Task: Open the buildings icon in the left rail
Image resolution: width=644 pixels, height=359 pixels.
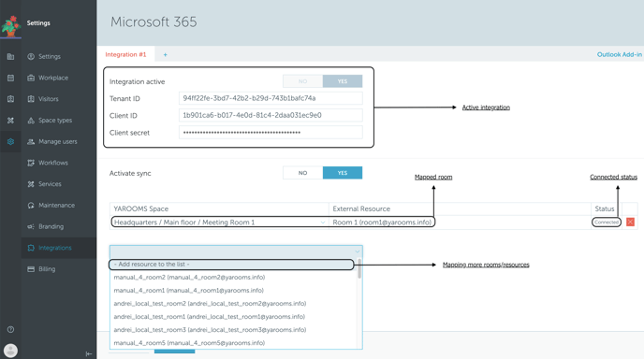Action: coord(10,57)
